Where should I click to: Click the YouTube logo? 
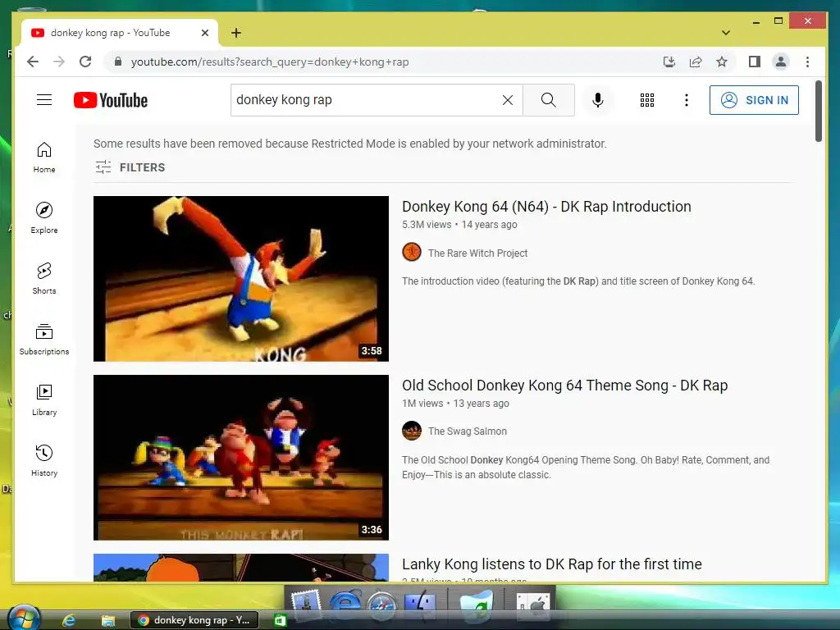point(111,100)
